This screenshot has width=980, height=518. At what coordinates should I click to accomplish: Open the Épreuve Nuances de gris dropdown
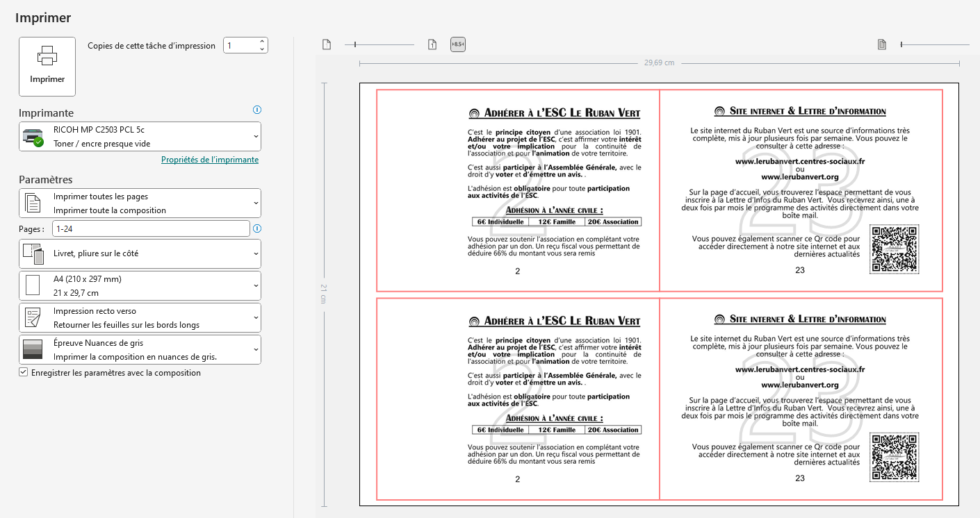click(x=140, y=349)
